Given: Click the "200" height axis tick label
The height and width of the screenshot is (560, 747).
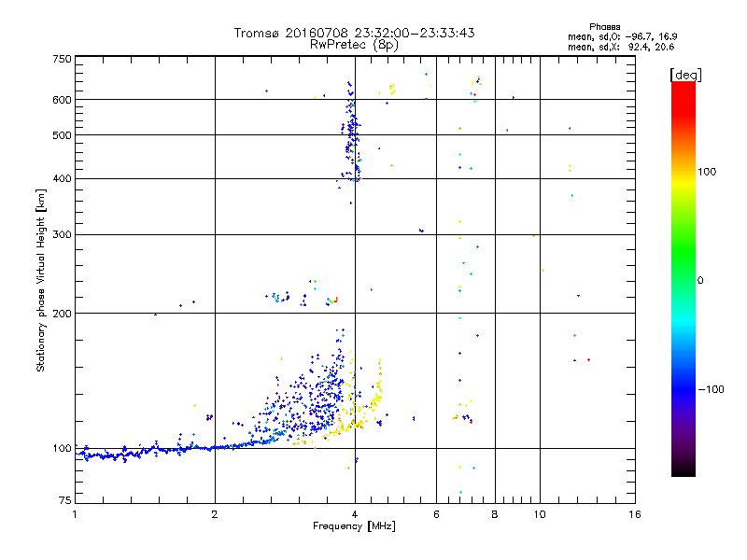Looking at the screenshot, I should coord(62,314).
